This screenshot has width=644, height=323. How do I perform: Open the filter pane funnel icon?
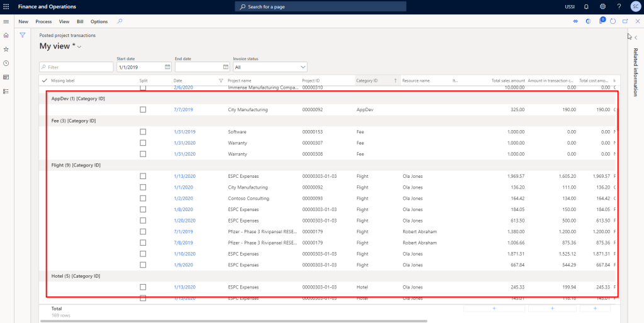[x=23, y=35]
